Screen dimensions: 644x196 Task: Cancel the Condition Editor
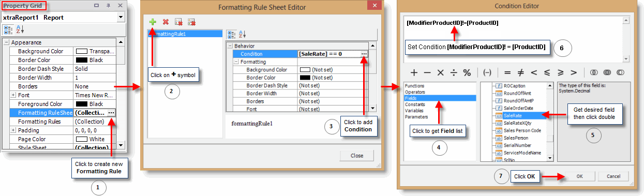point(613,176)
